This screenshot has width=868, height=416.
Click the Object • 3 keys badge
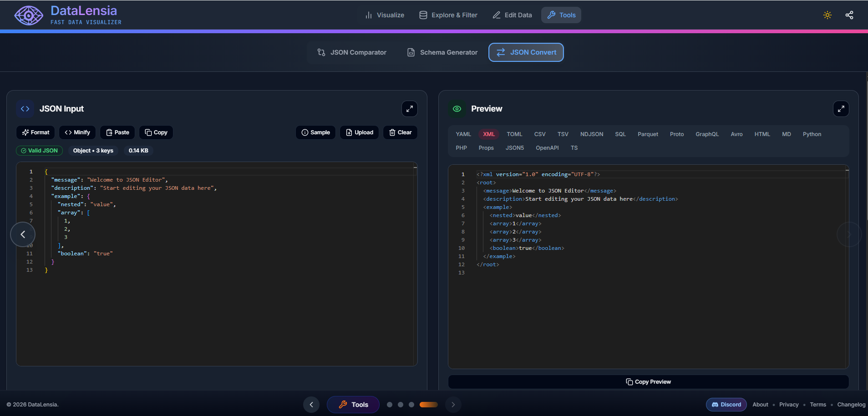click(x=93, y=151)
